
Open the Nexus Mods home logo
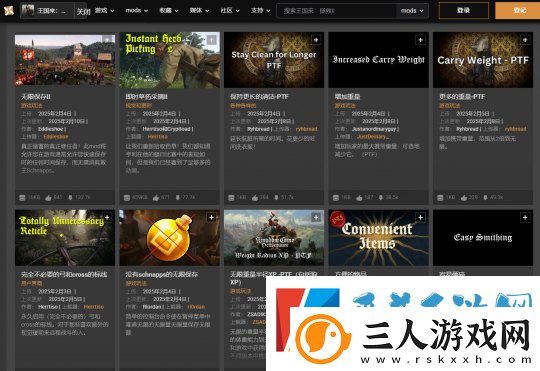9,11
